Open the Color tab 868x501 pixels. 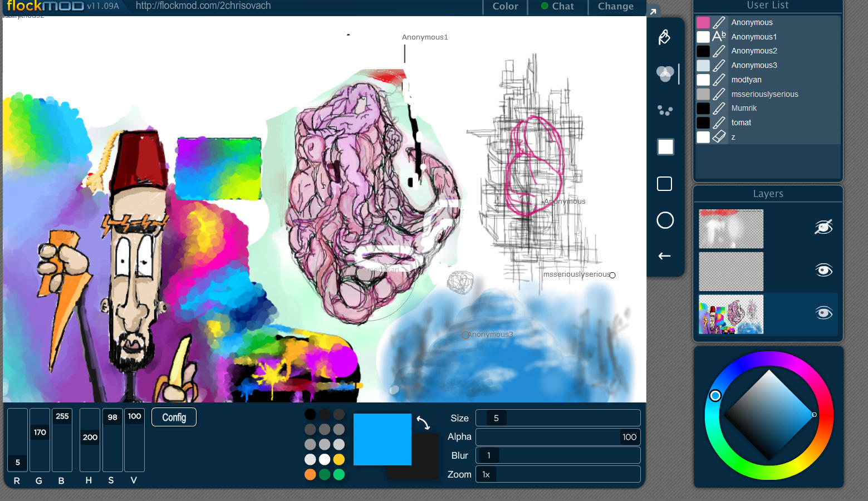(505, 7)
